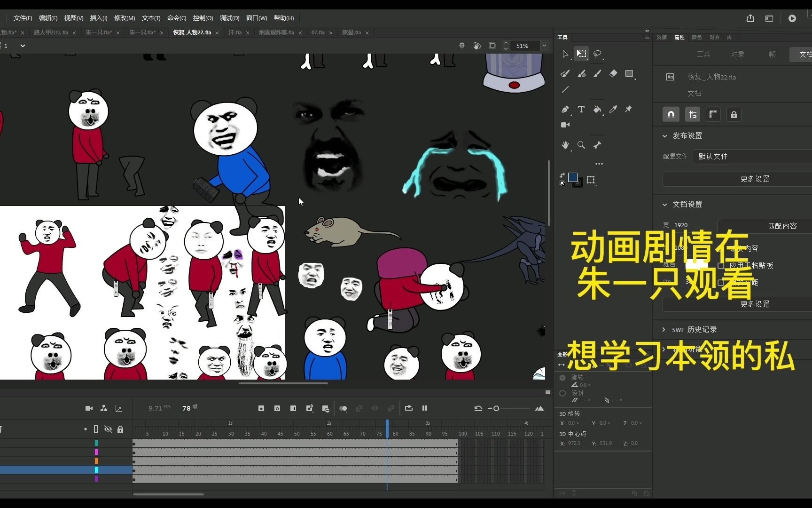Viewport: 812px width, 508px height.
Task: Toggle the snap magnet button in properties
Action: tap(671, 114)
